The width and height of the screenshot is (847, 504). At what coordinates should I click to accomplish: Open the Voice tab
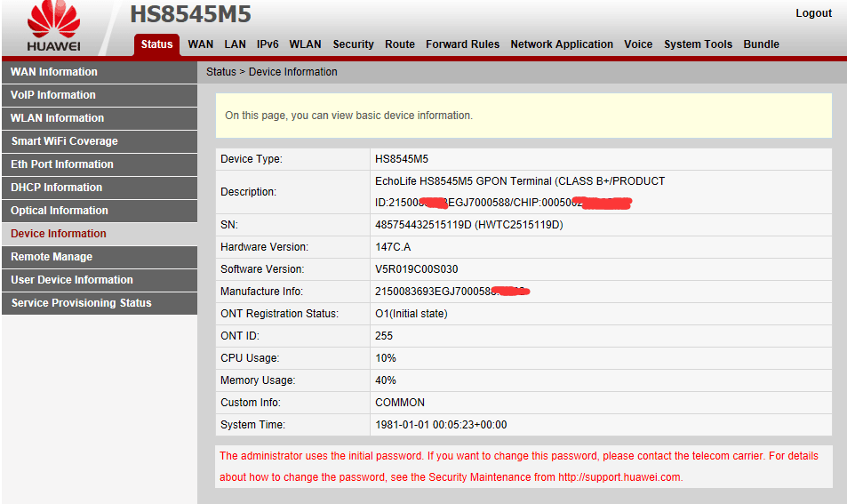(x=638, y=44)
